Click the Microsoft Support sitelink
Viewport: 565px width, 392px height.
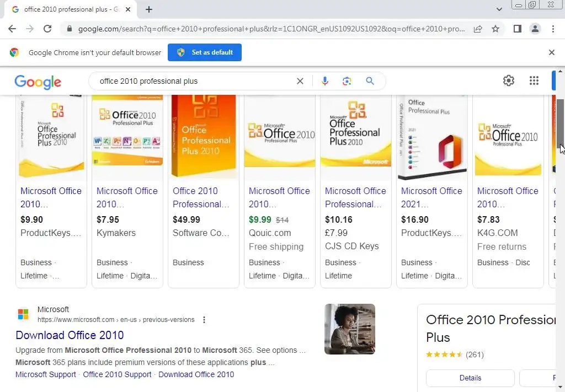click(46, 374)
